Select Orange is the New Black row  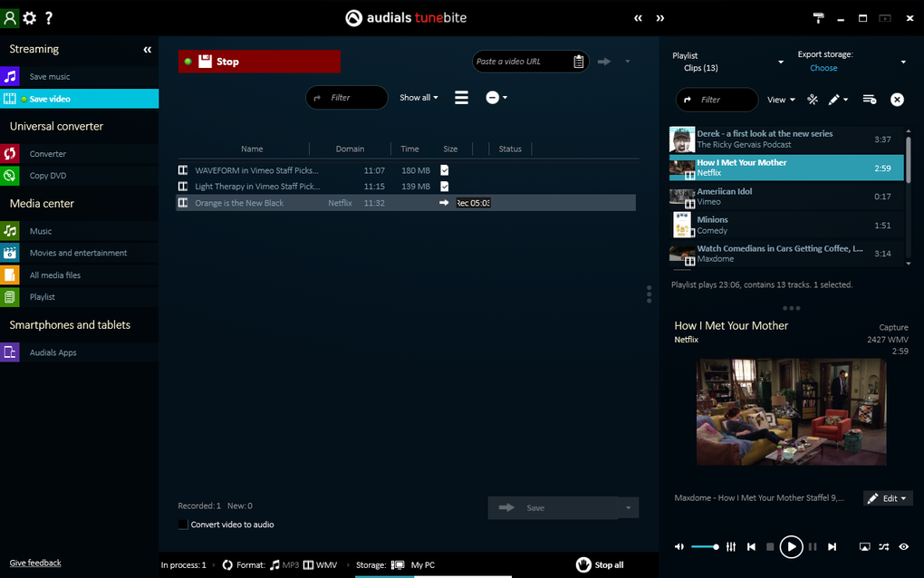[406, 203]
